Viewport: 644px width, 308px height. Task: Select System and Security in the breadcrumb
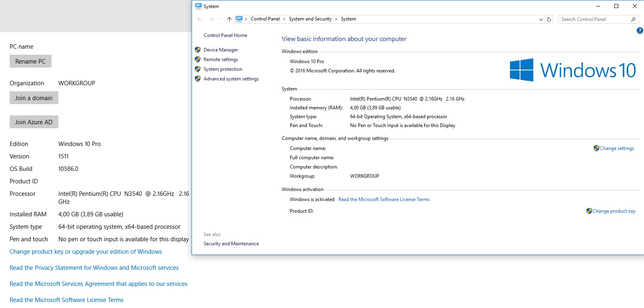(310, 19)
